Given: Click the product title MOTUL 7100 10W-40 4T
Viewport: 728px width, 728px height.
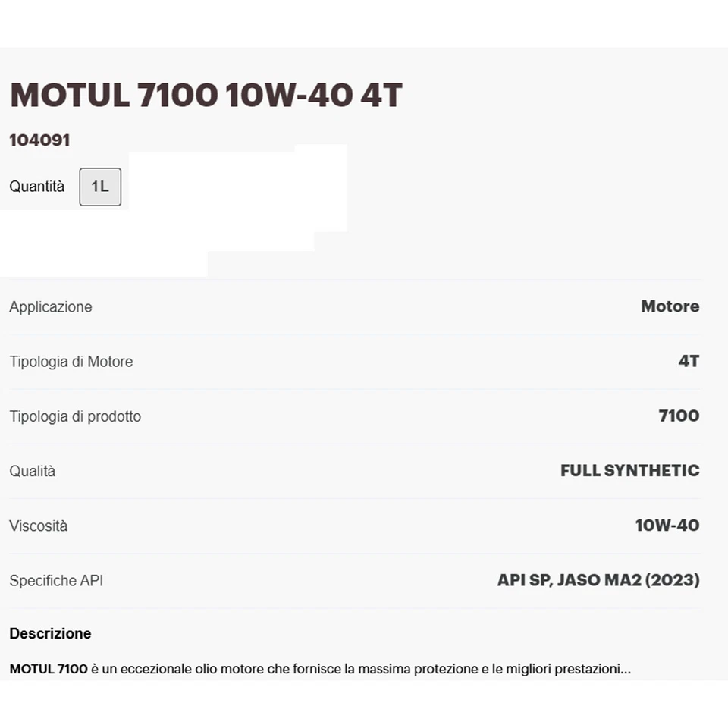Looking at the screenshot, I should coord(205,94).
